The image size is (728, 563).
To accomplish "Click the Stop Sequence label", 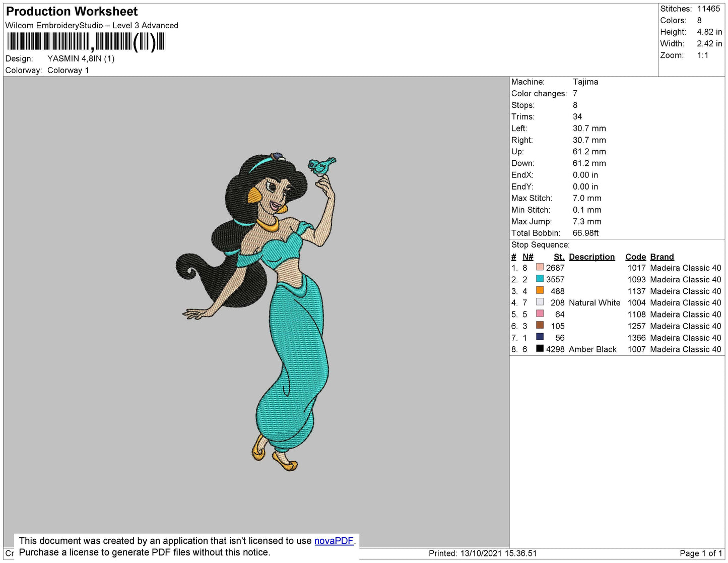I will point(541,244).
